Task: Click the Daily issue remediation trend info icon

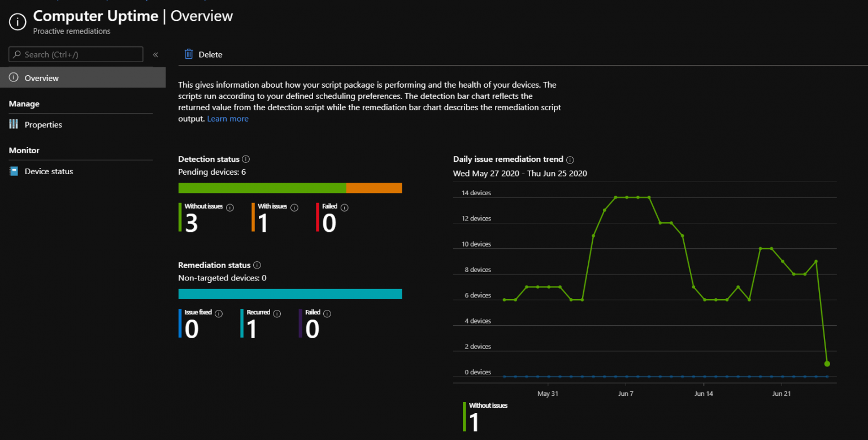Action: click(x=570, y=160)
